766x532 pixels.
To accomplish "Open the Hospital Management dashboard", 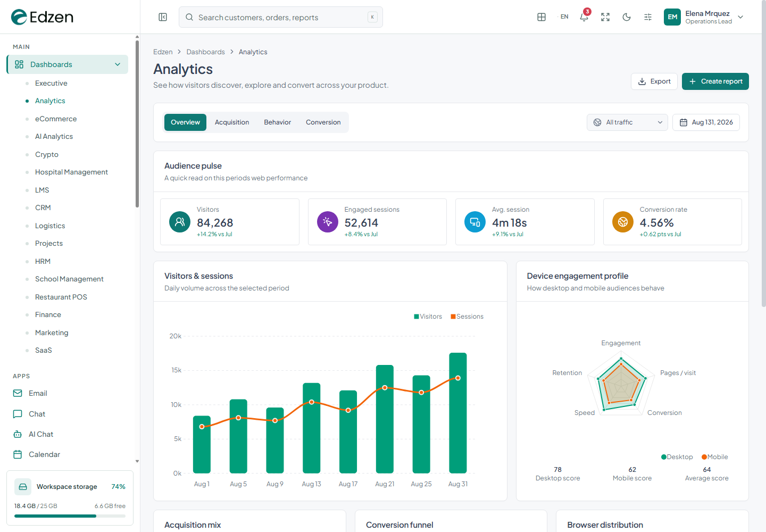I will (71, 172).
